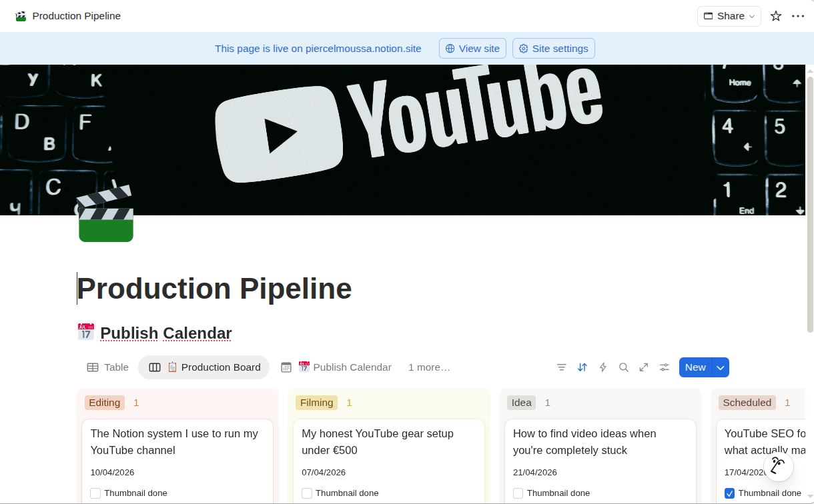Image resolution: width=814 pixels, height=504 pixels.
Task: Select the Production Board view tab
Action: click(x=204, y=367)
